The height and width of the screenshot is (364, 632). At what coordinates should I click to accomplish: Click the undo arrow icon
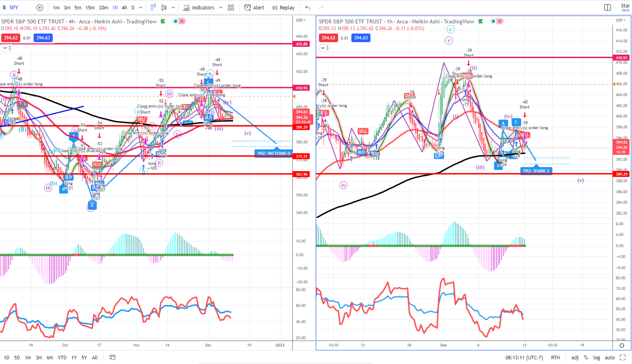(308, 7)
